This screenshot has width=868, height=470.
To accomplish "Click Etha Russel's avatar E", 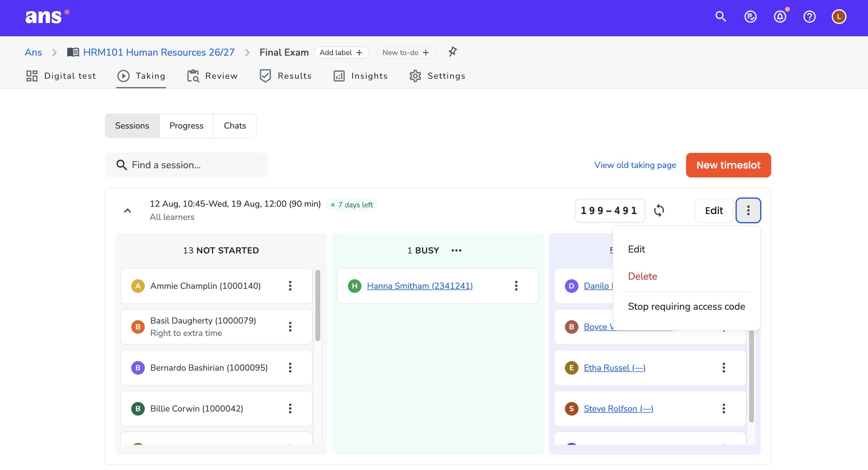I will click(x=571, y=368).
